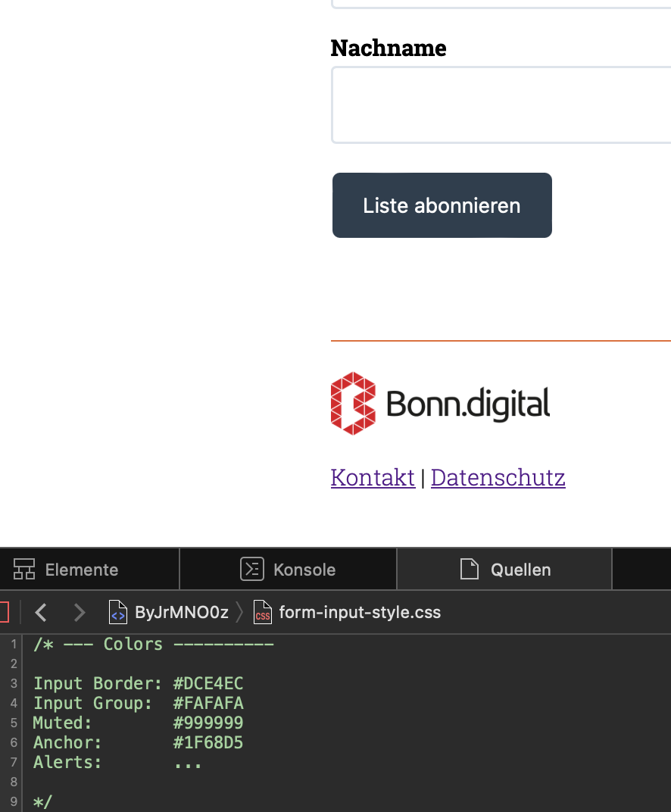Click the Konsole prompt icon
The image size is (671, 812).
pos(252,569)
